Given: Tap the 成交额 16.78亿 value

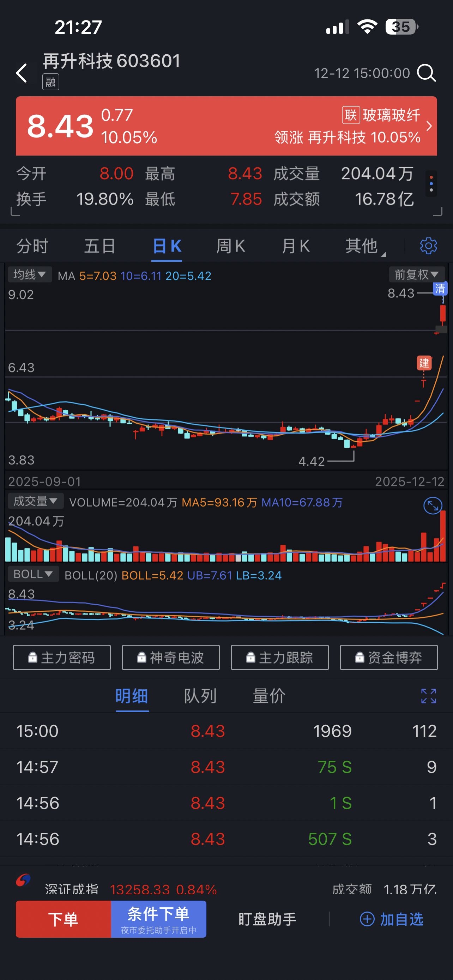Looking at the screenshot, I should (x=384, y=199).
